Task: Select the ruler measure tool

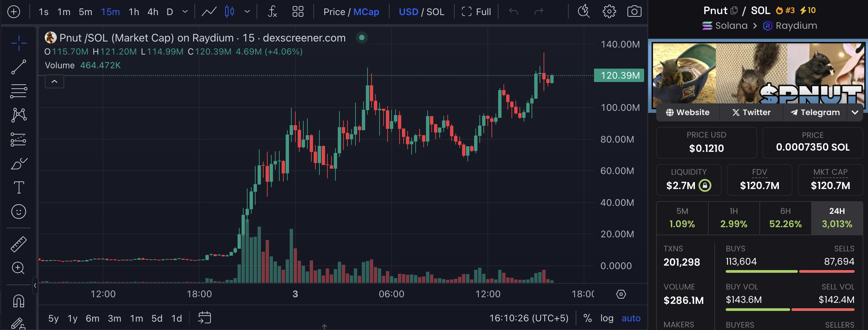Action: (x=18, y=244)
